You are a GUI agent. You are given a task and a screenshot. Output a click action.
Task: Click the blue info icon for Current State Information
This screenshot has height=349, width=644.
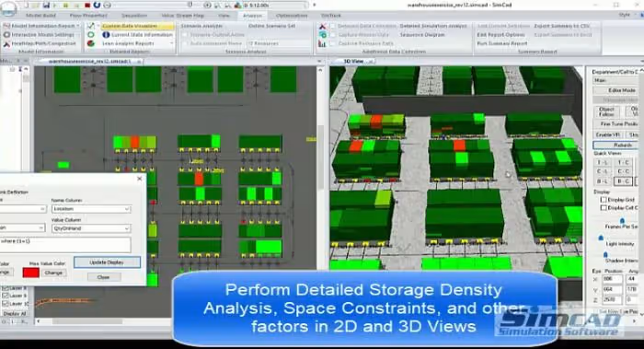(106, 34)
